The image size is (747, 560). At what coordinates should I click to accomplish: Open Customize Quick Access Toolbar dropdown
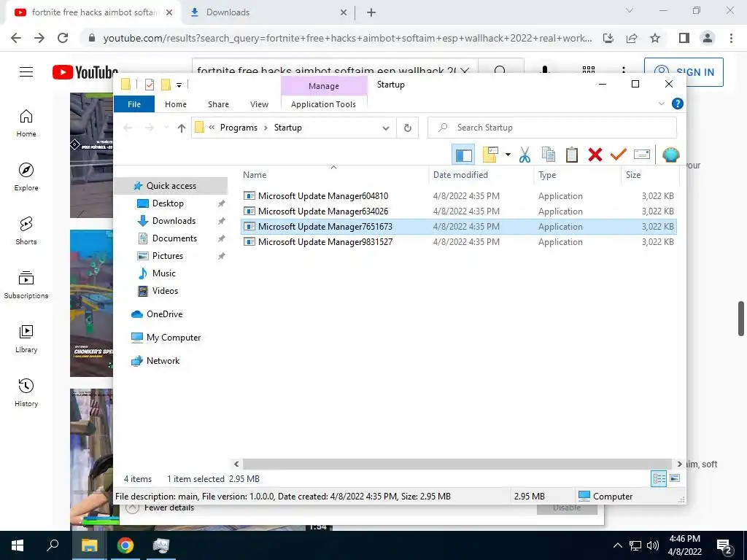click(179, 85)
